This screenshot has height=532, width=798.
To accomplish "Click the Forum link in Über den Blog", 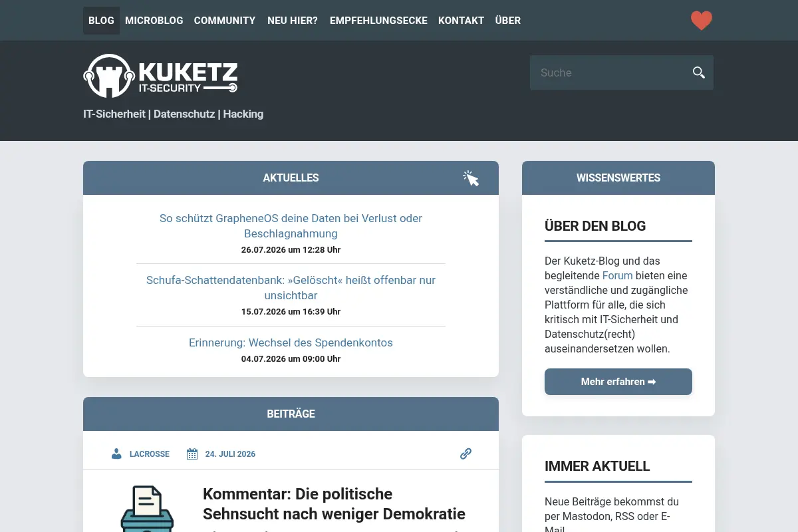I will pyautogui.click(x=617, y=275).
